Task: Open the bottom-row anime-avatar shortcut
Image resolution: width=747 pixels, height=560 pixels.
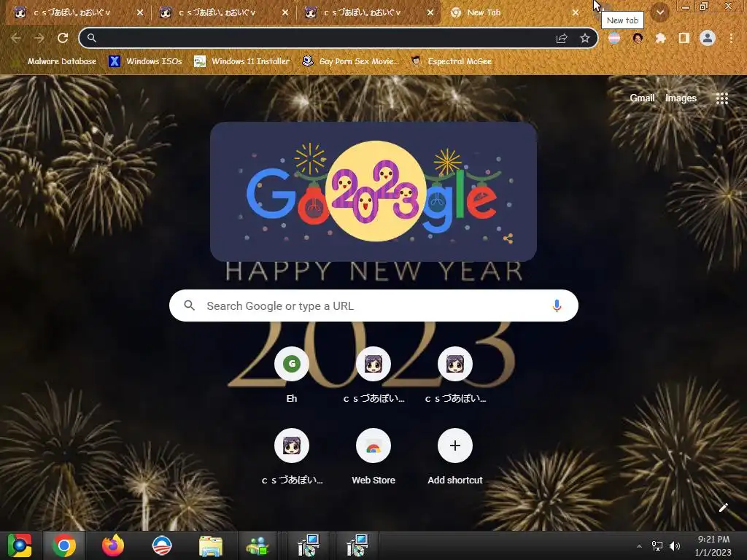Action: (x=292, y=456)
